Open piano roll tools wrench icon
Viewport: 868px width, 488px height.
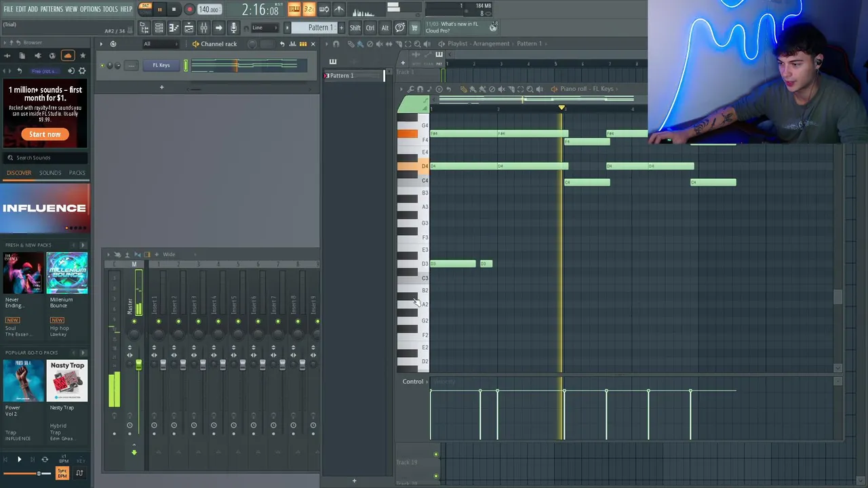(411, 89)
